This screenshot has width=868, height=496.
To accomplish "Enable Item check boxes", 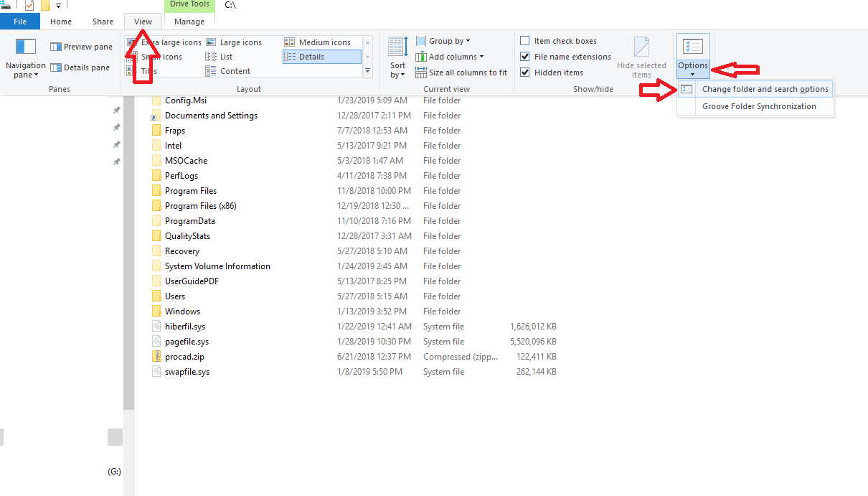I will 525,41.
